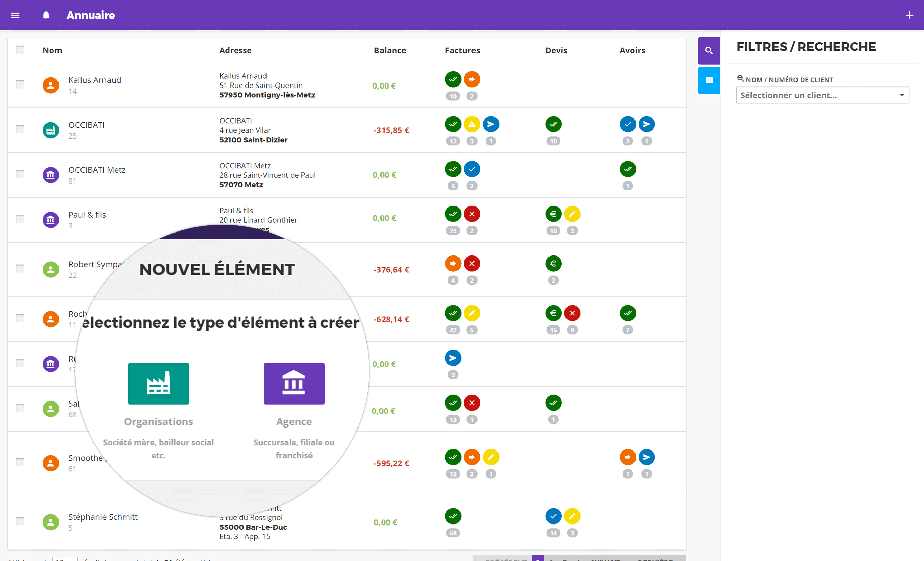Image resolution: width=924 pixels, height=561 pixels.
Task: Click OCCIBATI blue check credit icon
Action: pyautogui.click(x=628, y=124)
